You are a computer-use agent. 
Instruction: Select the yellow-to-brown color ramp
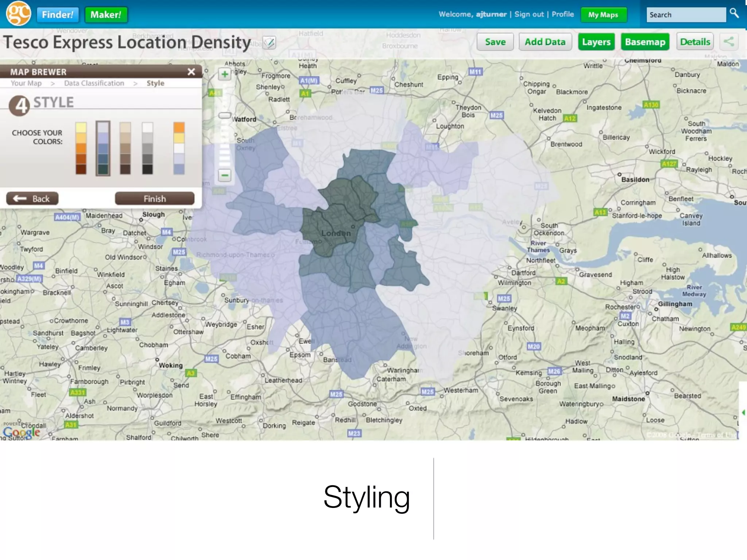coord(81,148)
